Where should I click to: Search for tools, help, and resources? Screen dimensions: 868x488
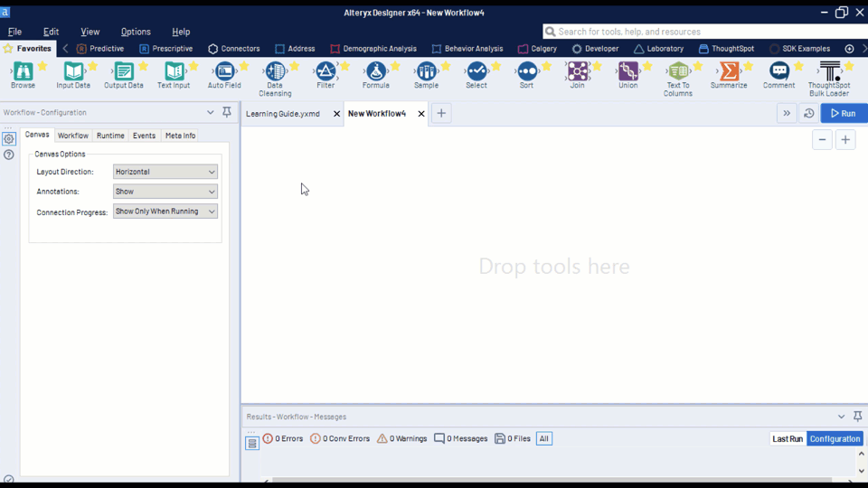point(705,32)
